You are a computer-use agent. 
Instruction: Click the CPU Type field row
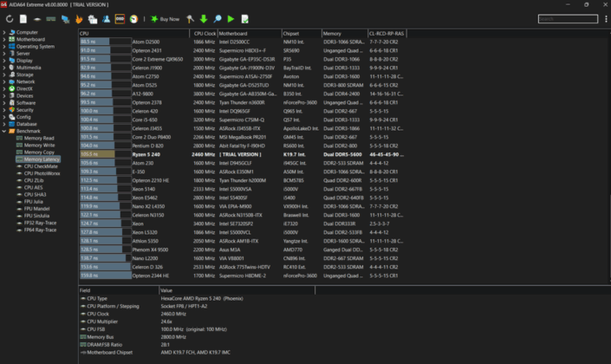(197, 298)
